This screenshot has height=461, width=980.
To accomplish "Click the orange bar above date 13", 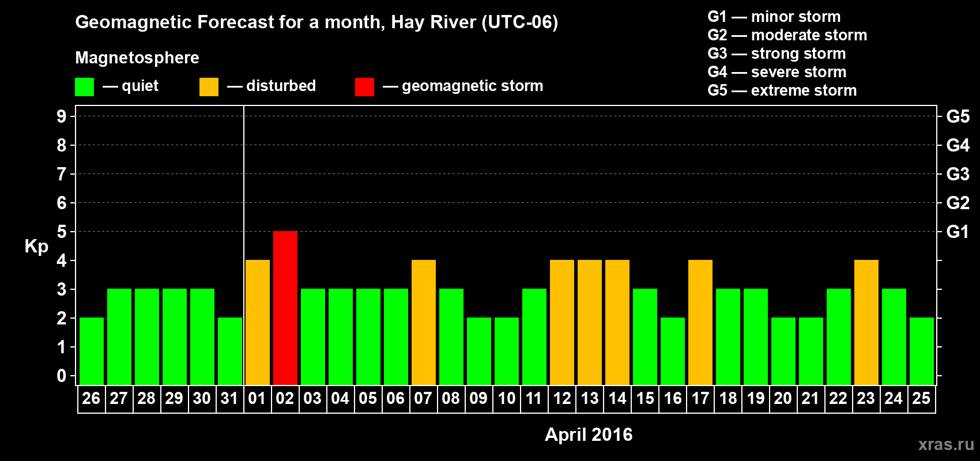I will pyautogui.click(x=590, y=323).
